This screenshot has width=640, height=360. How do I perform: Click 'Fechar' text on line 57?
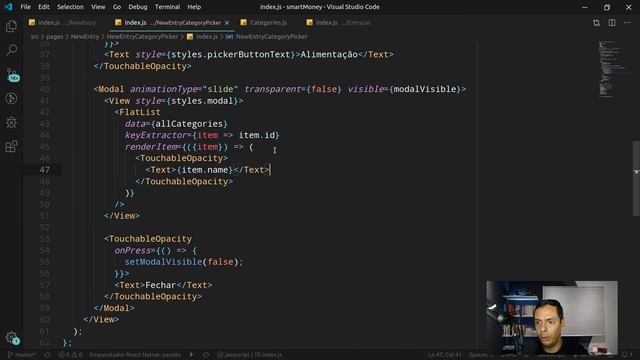point(161,285)
